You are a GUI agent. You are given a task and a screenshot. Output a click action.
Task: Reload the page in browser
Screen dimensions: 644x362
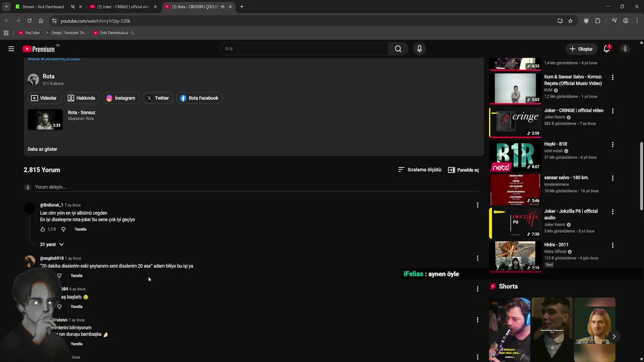pos(29,21)
